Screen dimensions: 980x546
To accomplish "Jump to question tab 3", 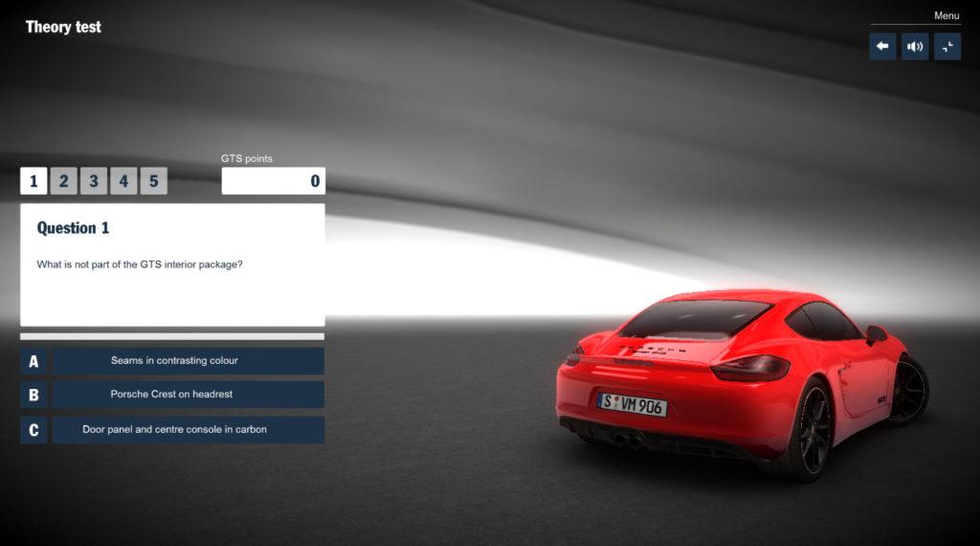I will pyautogui.click(x=94, y=181).
